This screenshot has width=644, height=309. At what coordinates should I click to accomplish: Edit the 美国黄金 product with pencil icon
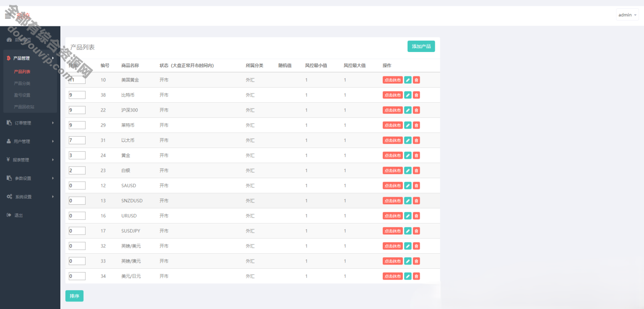pyautogui.click(x=408, y=80)
